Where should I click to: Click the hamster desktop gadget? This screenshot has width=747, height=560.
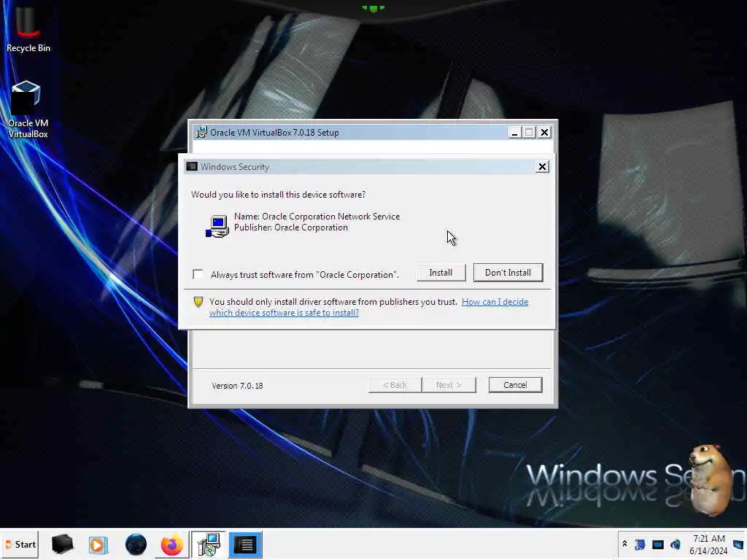click(x=712, y=480)
